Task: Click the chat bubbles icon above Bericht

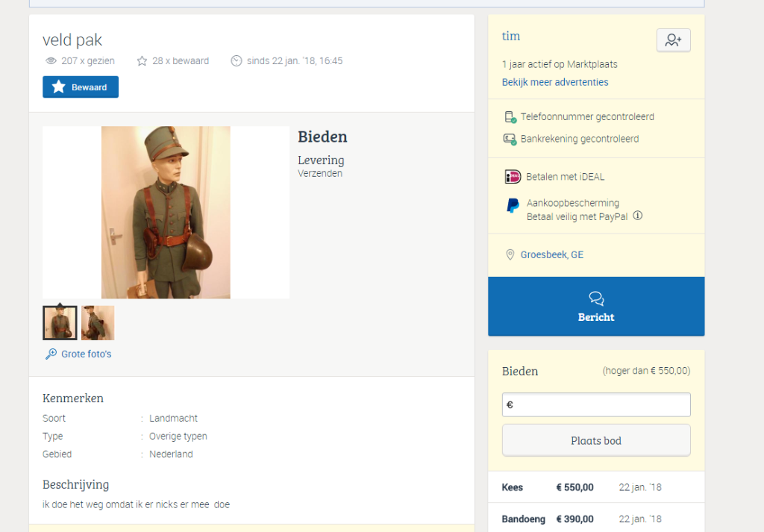Action: (x=596, y=298)
